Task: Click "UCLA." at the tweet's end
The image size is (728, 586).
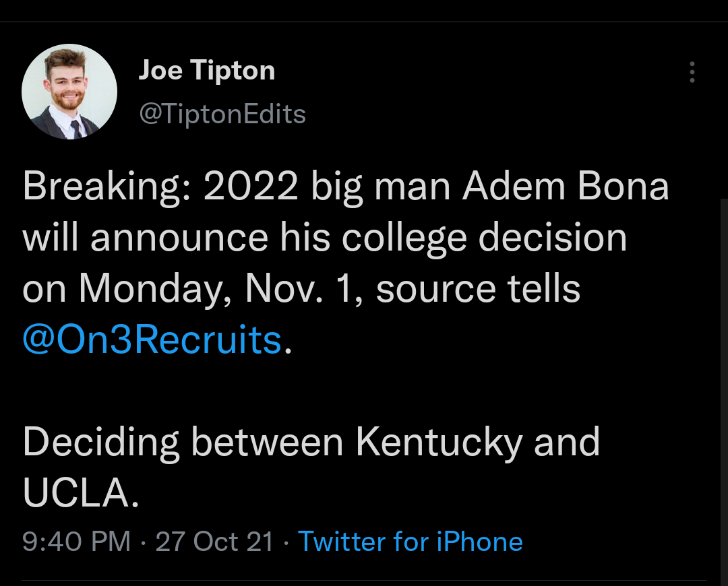Action: pyautogui.click(x=81, y=494)
